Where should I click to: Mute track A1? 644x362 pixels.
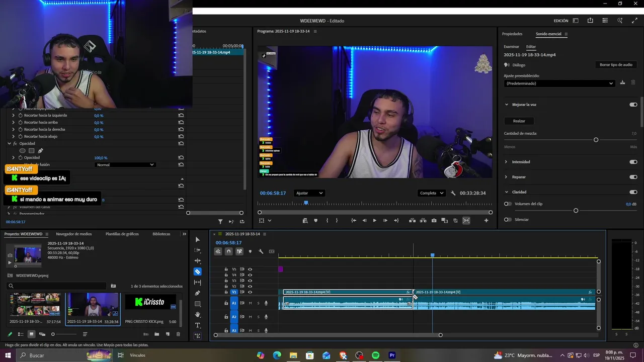(250, 303)
